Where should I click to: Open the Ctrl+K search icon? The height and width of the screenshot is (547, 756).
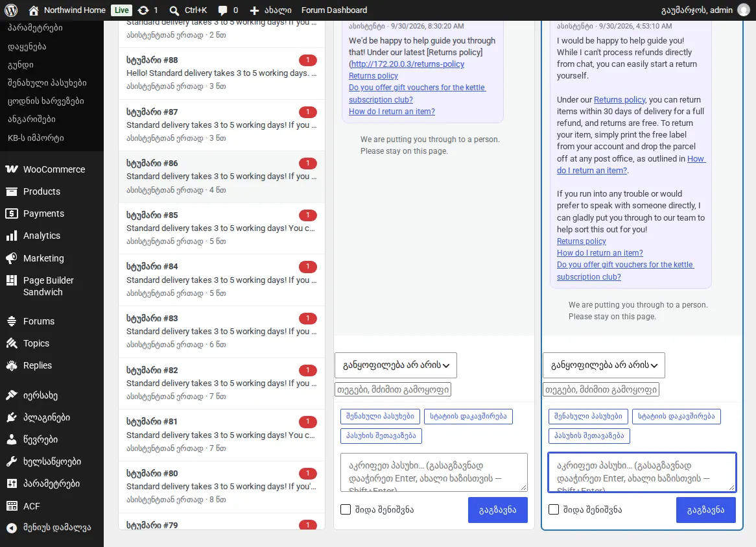174,10
